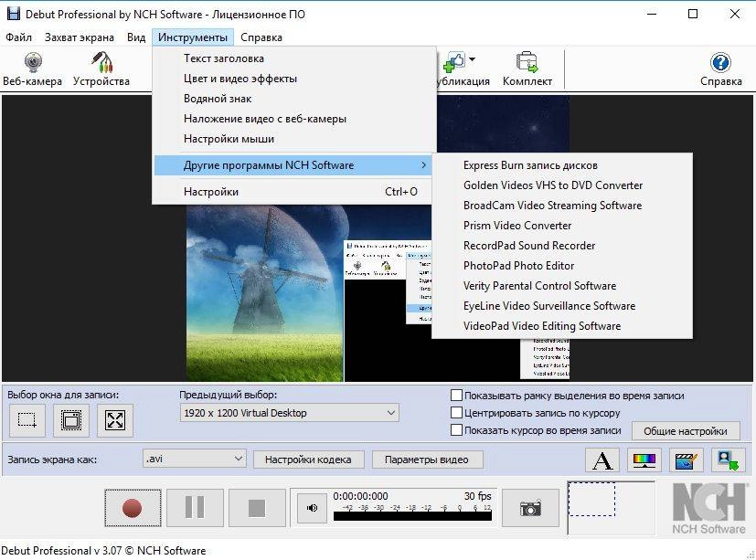
Task: Choose RecordPad Sound Recorder
Action: tap(562, 246)
